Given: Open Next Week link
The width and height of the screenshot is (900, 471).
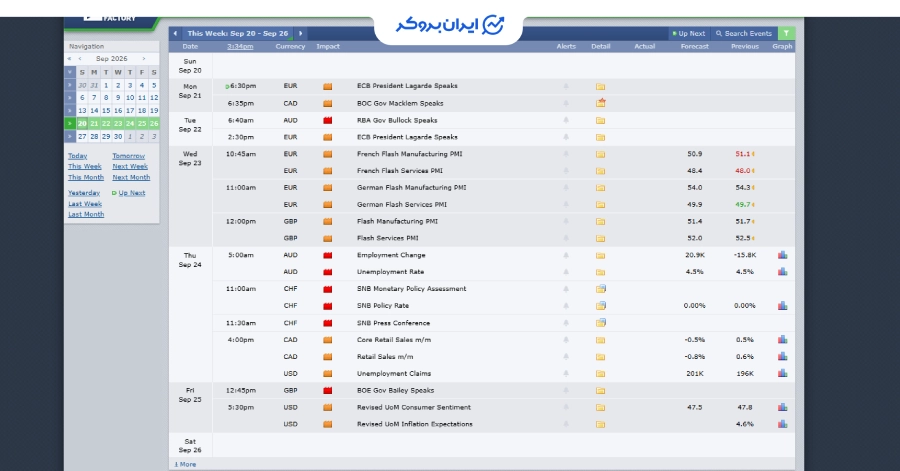Looking at the screenshot, I should (130, 166).
